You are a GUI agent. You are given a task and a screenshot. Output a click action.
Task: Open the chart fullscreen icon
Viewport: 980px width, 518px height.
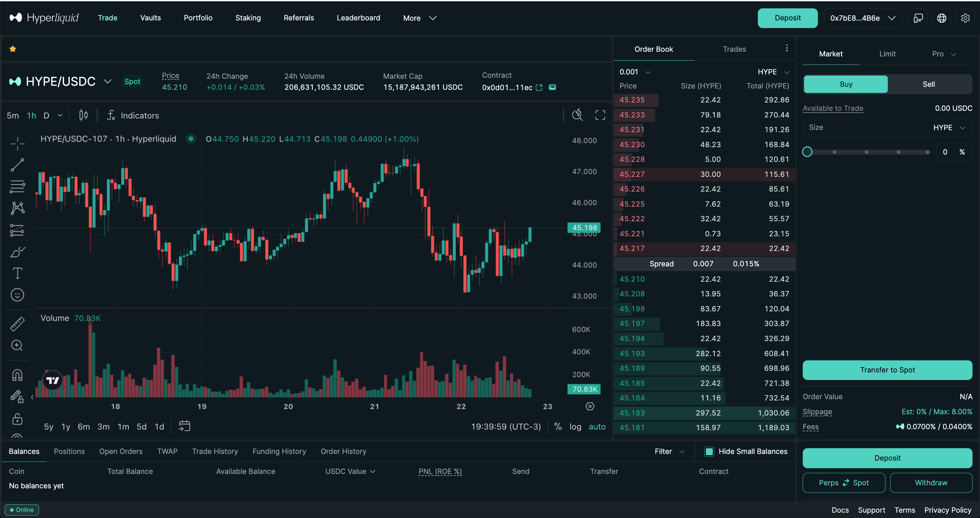pos(600,115)
